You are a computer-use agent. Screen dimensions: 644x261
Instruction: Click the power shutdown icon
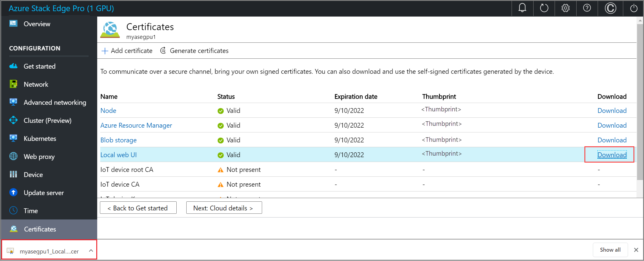pyautogui.click(x=633, y=8)
